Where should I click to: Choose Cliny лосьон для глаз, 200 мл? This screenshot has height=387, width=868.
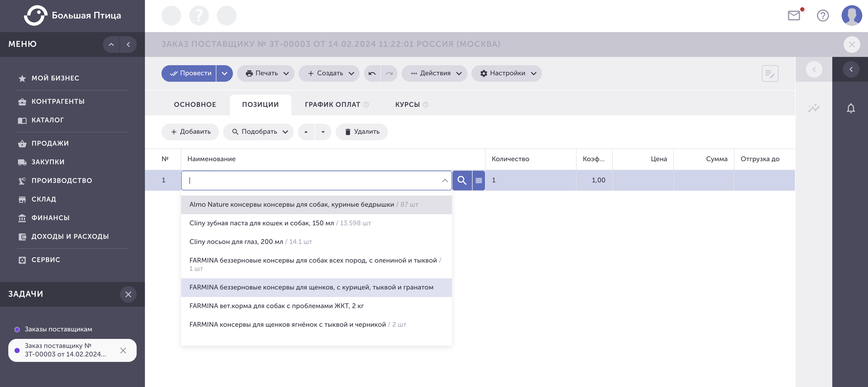pos(317,242)
